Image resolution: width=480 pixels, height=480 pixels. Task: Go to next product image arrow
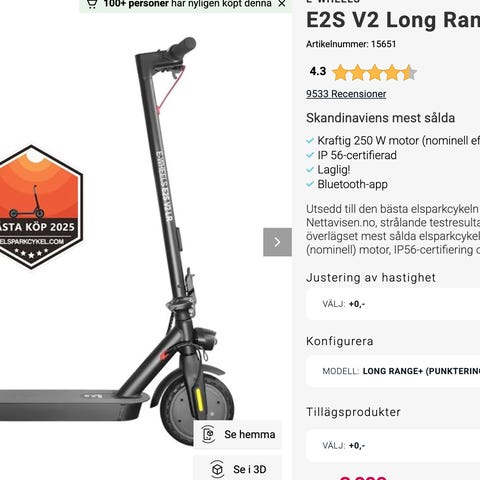coord(277,242)
